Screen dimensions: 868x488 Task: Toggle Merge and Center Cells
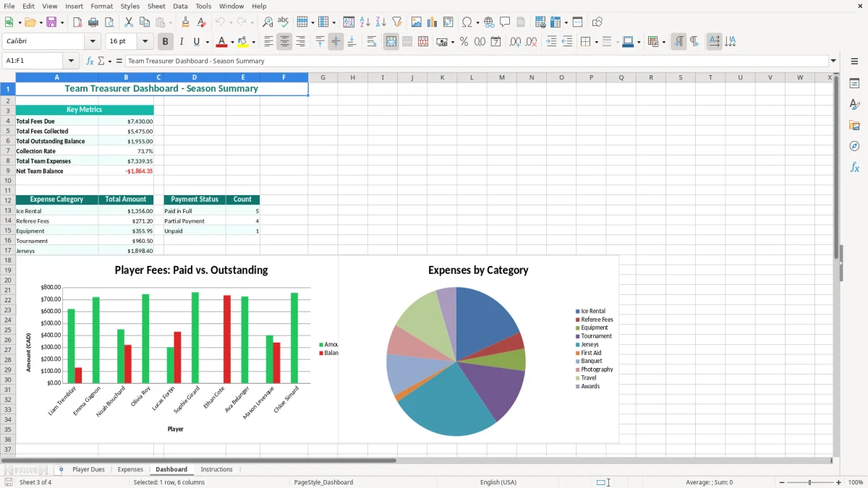click(x=391, y=42)
